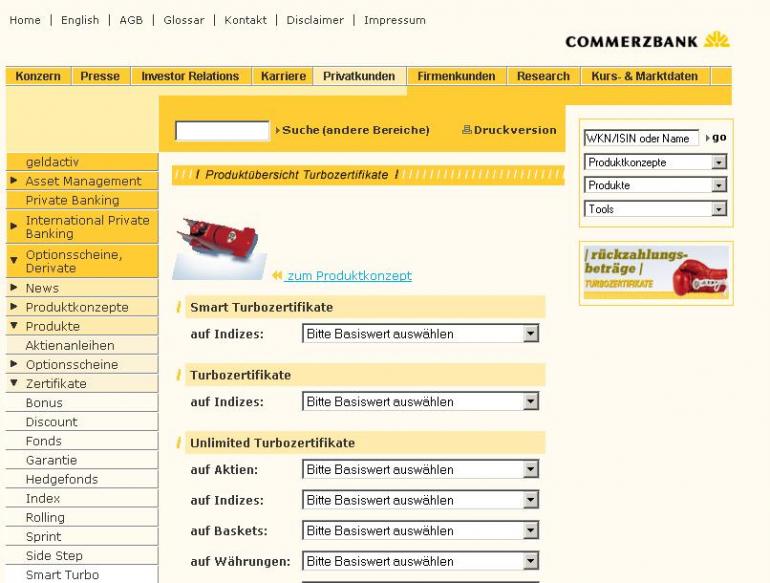The height and width of the screenshot is (583, 770).
Task: Expand the Asset Management arrow
Action: 14,181
